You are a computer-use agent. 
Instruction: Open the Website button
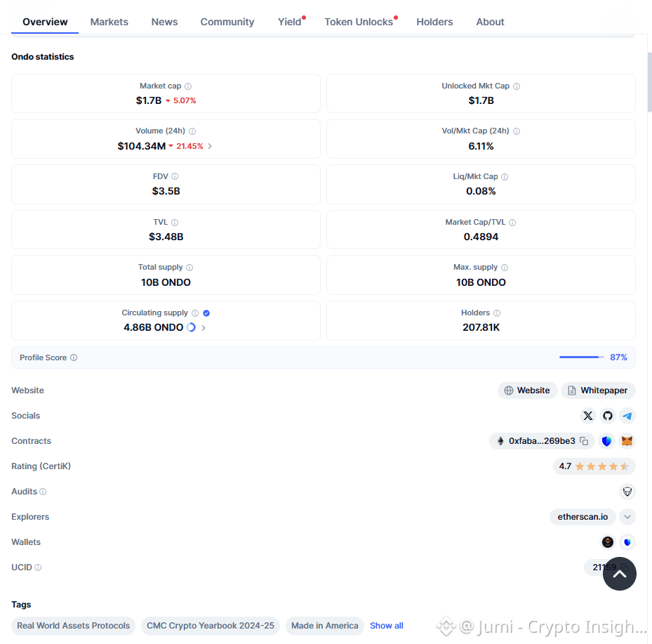point(527,390)
